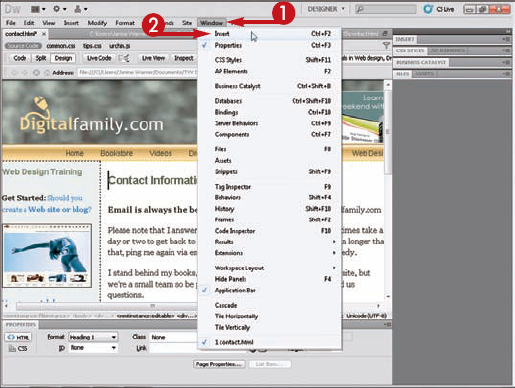Screen dimensions: 515x388
Task: Click the filter funnel icon for related files
Action: coord(386,45)
